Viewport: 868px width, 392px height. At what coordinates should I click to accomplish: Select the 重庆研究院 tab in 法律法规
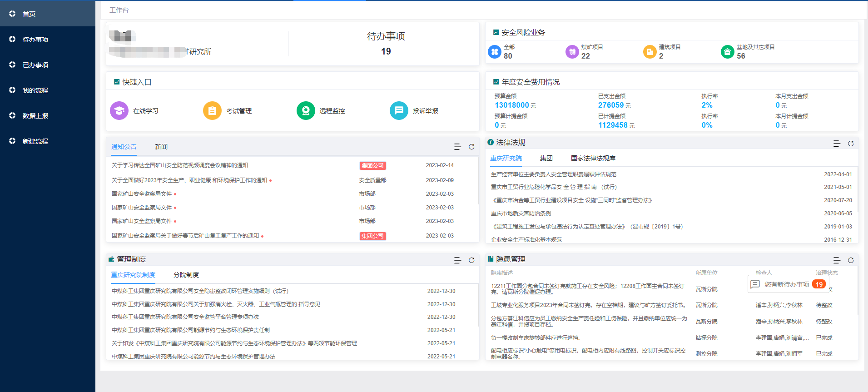[x=506, y=158]
